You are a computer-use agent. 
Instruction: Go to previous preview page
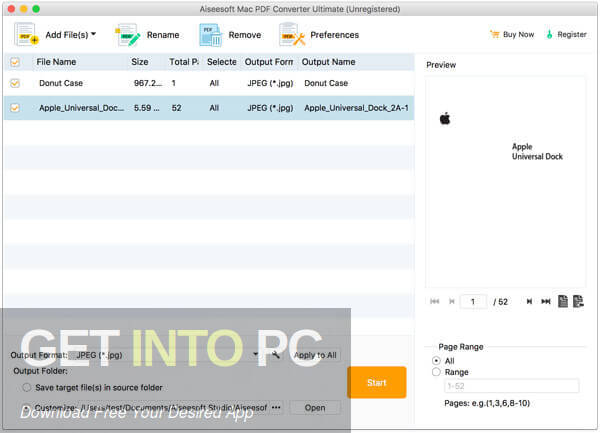(452, 301)
